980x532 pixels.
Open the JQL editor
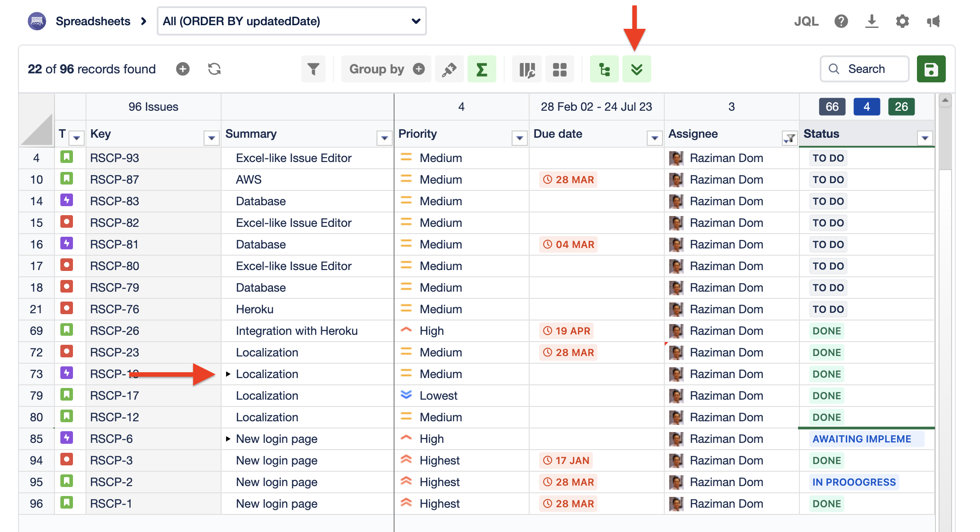click(806, 21)
